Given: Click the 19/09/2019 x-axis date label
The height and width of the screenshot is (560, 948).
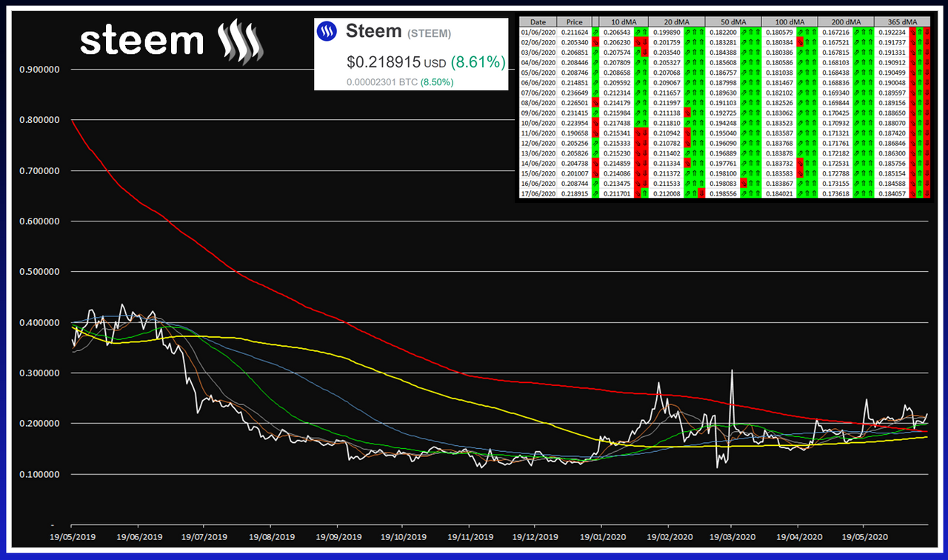Looking at the screenshot, I should click(x=338, y=536).
